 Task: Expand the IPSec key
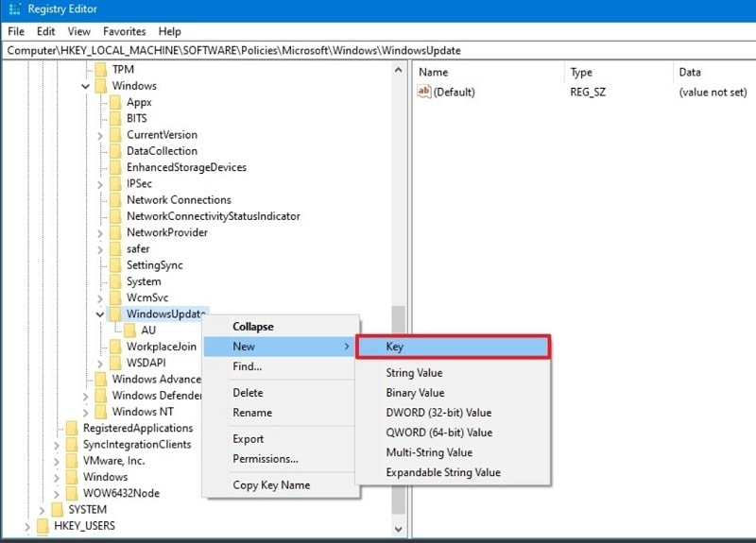pos(100,184)
